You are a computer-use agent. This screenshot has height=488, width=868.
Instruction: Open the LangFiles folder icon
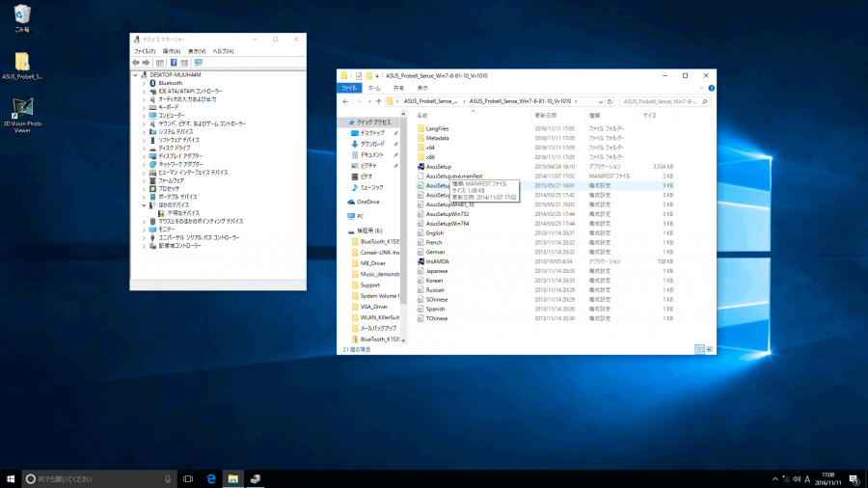[x=420, y=128]
